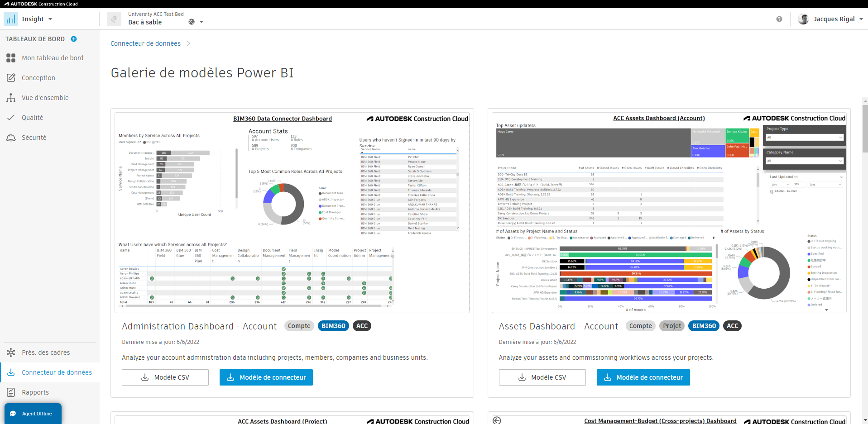Open the BIM360 Data Connector Dashboard preview
Viewport: 868px width, 424px height.
point(292,213)
